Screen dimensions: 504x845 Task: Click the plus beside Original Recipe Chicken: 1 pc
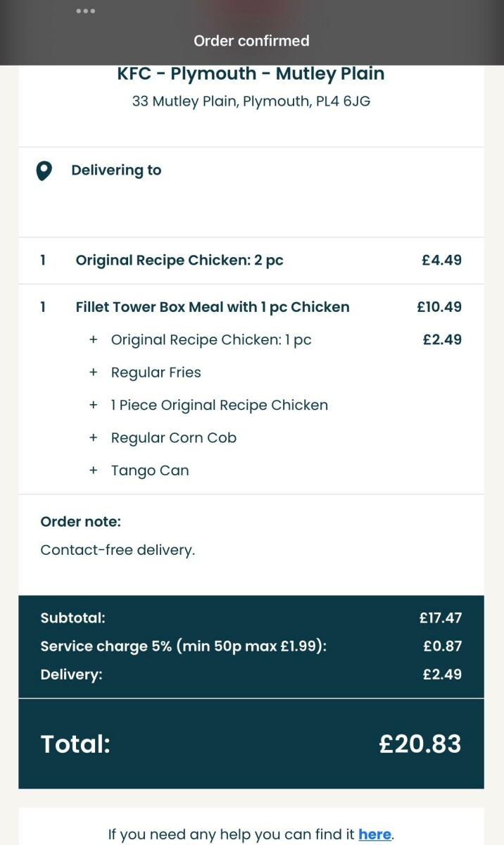pos(93,340)
